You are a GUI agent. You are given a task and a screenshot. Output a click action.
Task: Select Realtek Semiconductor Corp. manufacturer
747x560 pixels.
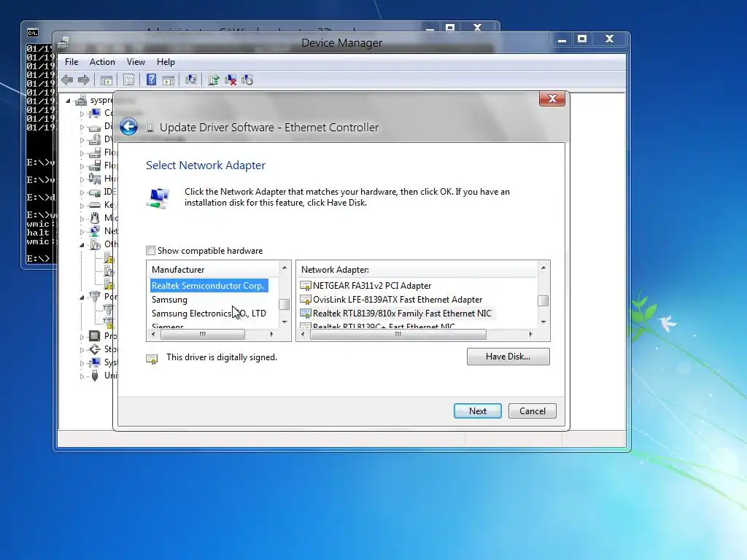(x=208, y=286)
